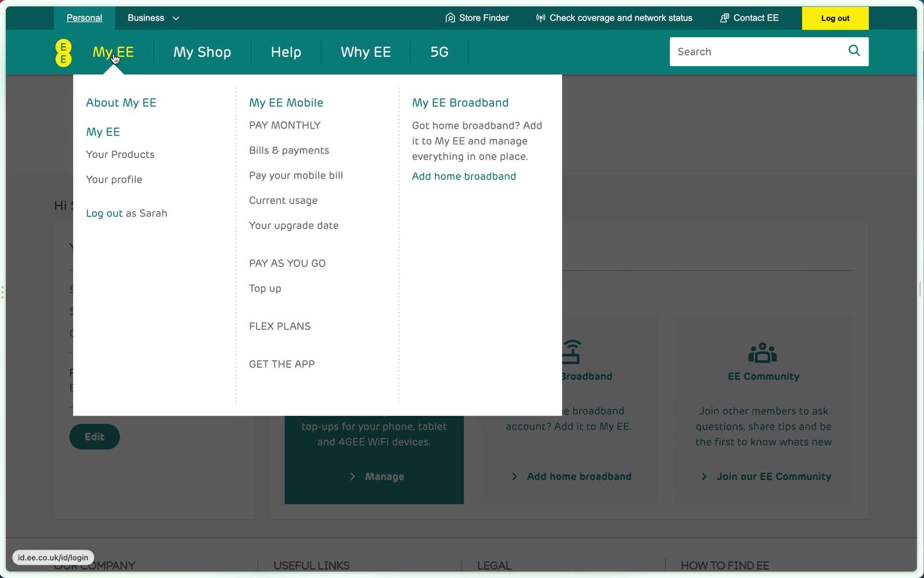Click Add home broadband link

pyautogui.click(x=463, y=176)
